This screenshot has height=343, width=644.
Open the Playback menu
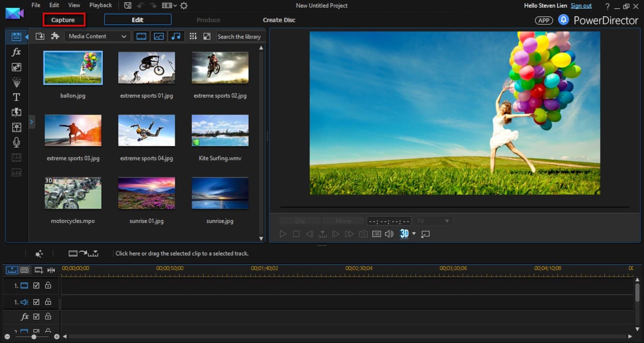click(x=100, y=5)
